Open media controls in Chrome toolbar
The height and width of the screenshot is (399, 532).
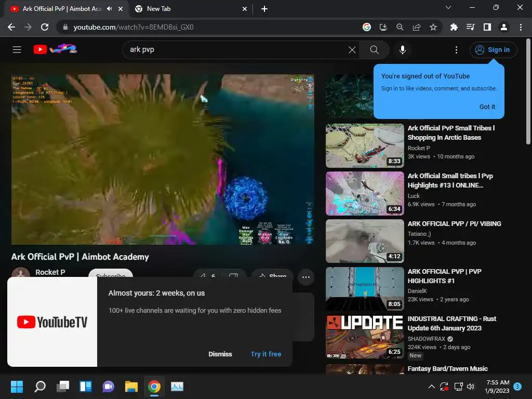(x=470, y=27)
